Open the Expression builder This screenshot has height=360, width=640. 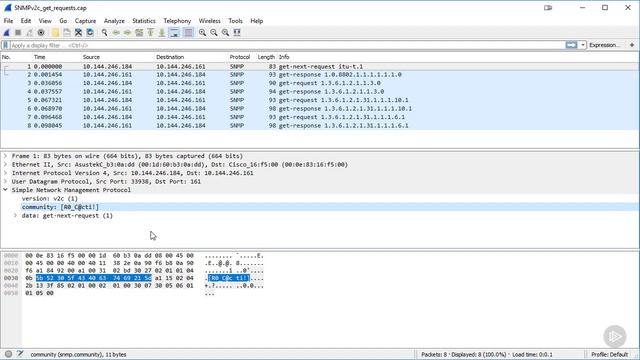tap(604, 45)
